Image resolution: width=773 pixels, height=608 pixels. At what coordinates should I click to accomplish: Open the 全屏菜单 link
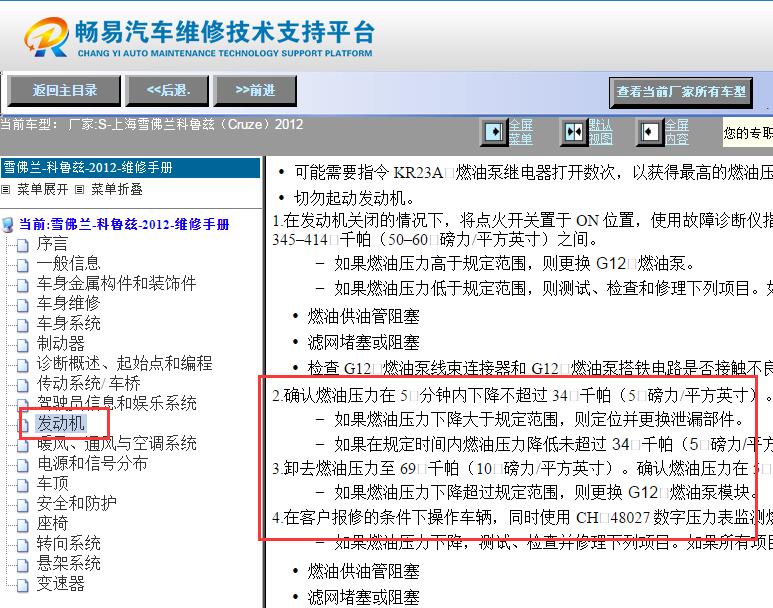coord(521,132)
